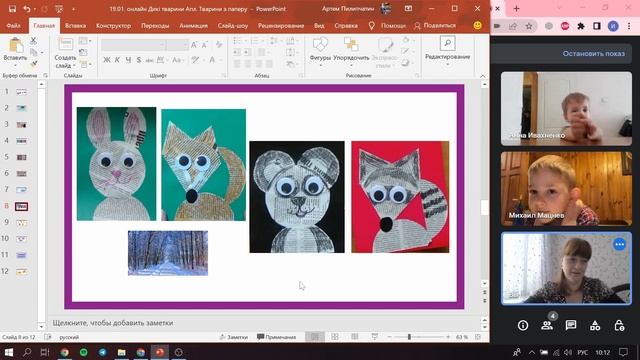Switch to the Анимация tab
Image resolution: width=640 pixels, height=360 pixels.
point(193,25)
